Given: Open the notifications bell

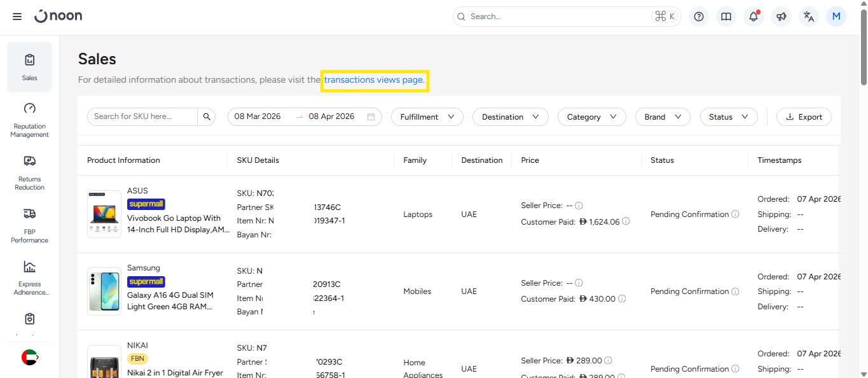Looking at the screenshot, I should click(x=754, y=17).
